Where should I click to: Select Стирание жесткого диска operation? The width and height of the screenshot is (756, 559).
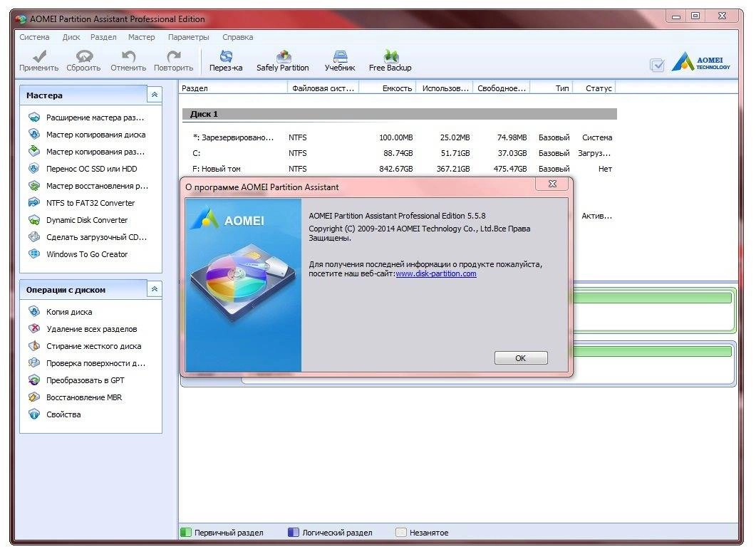tap(85, 346)
